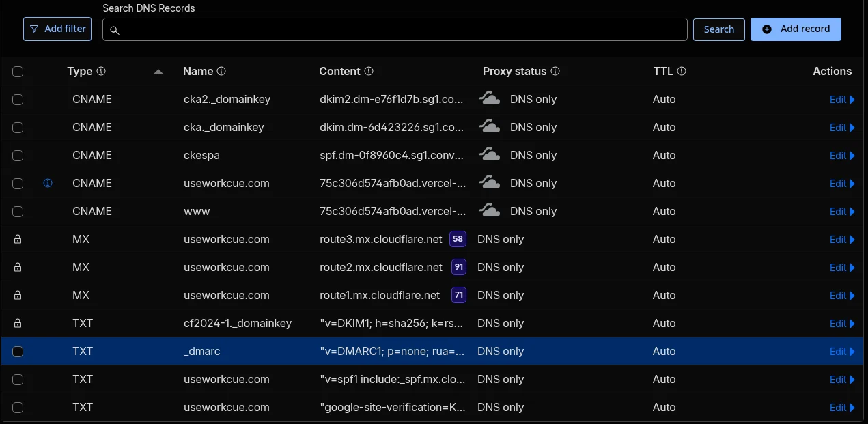Toggle the select-all checkbox in header
Image resolution: width=868 pixels, height=424 pixels.
[18, 72]
